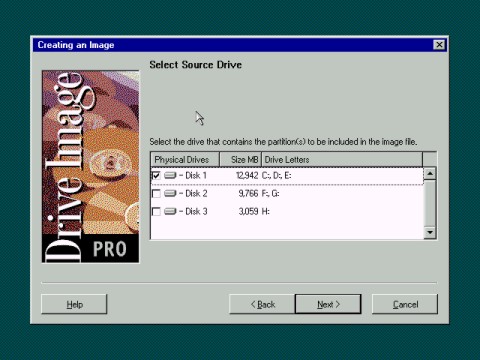The height and width of the screenshot is (360, 480).
Task: Select the Disk 2 row with 9,766 MB
Action: pyautogui.click(x=287, y=193)
